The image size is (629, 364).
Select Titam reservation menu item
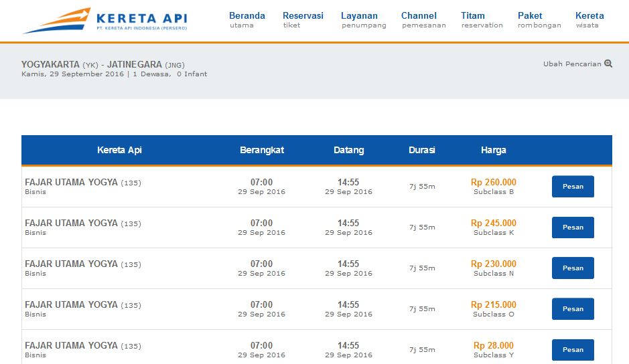point(482,20)
